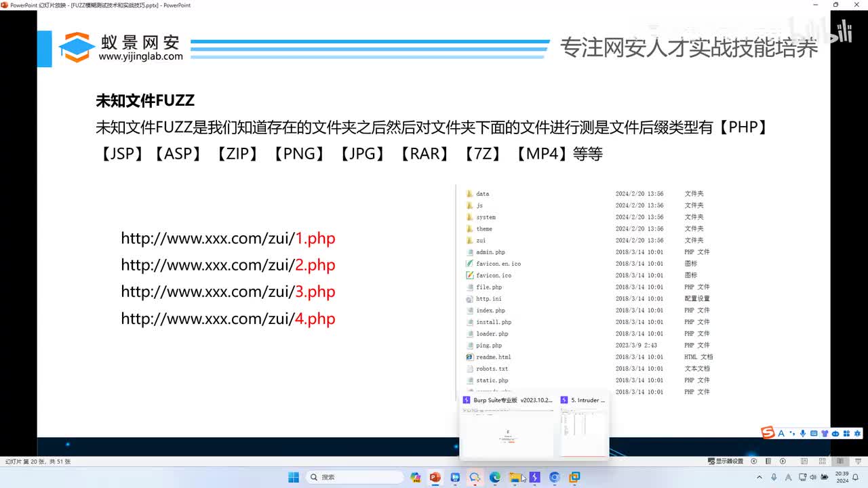Open File Explorer from the taskbar
The height and width of the screenshot is (488, 868).
click(x=515, y=477)
